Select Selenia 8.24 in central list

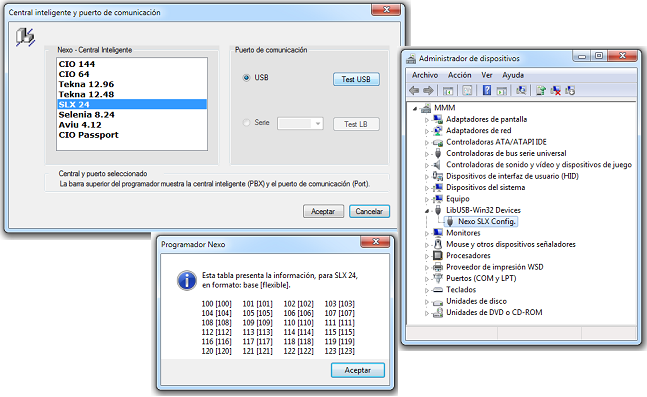(132, 115)
